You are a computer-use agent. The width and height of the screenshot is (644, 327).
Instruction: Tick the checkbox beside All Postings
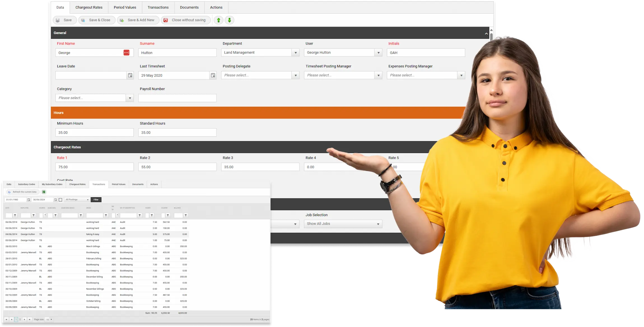coord(60,200)
